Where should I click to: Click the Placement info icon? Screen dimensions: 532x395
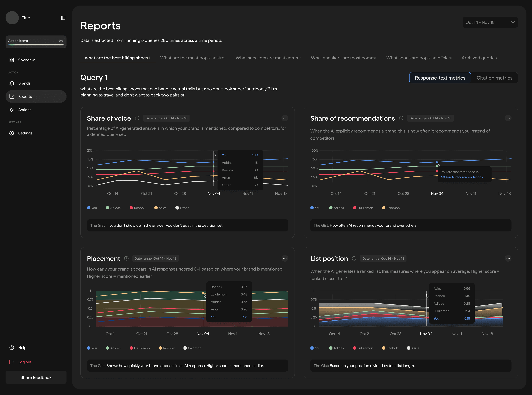point(126,258)
